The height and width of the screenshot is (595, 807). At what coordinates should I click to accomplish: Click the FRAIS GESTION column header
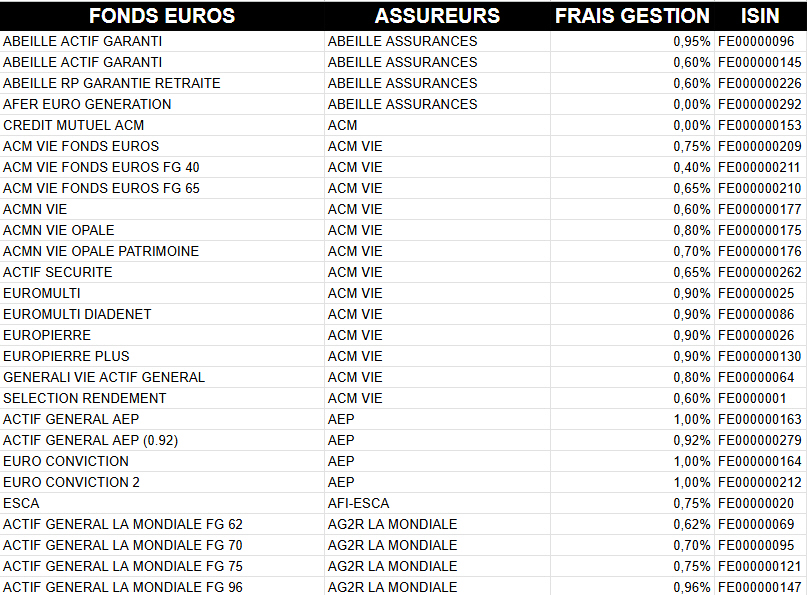coord(632,16)
